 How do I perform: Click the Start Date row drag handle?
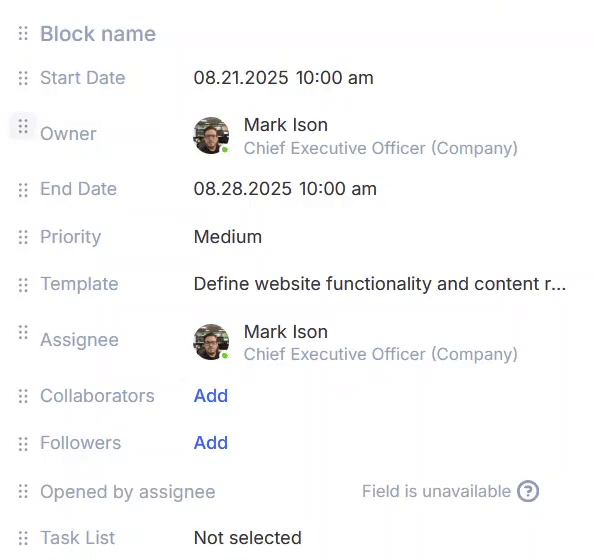(23, 78)
